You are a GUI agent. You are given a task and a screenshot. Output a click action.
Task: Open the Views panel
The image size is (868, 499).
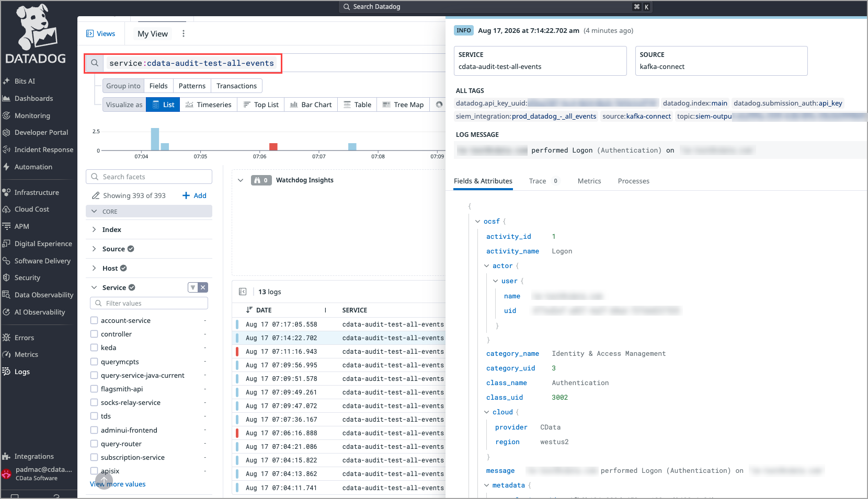click(100, 33)
